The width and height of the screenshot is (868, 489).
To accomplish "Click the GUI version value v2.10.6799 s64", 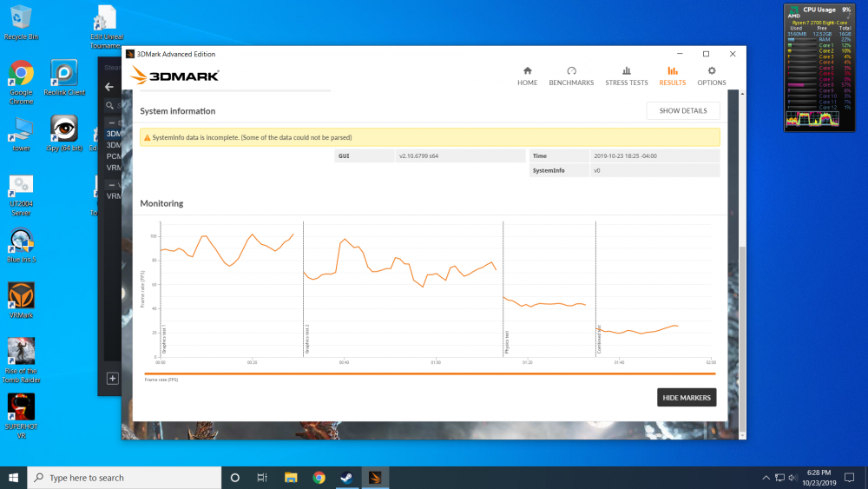I will coord(419,156).
